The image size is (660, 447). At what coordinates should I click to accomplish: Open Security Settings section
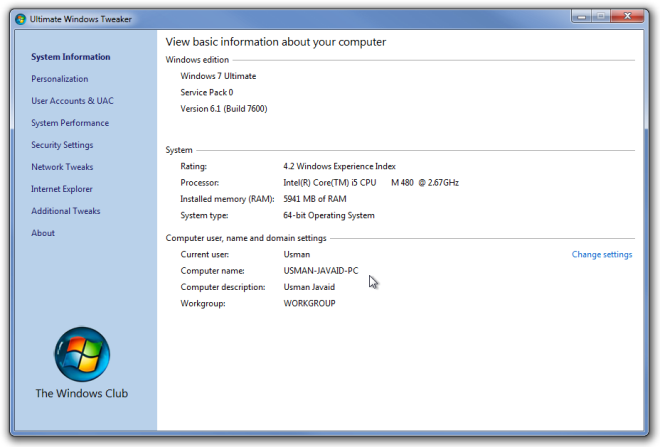(x=62, y=145)
